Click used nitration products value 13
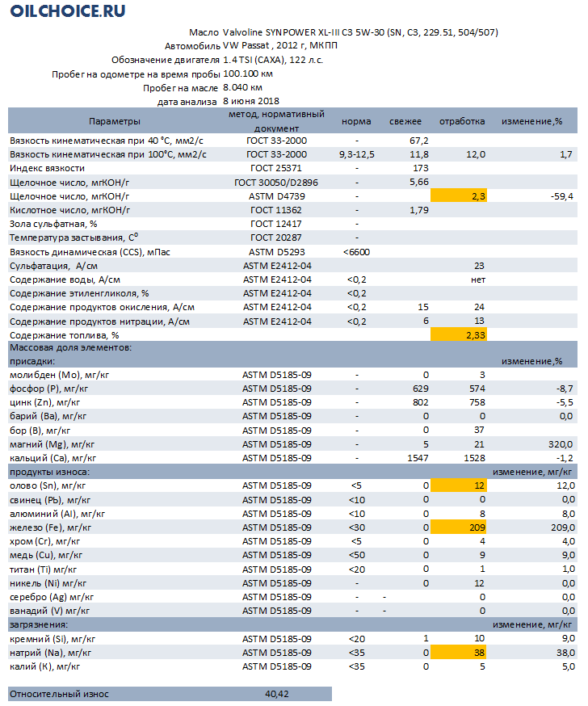The height and width of the screenshot is (706, 588). [x=479, y=321]
